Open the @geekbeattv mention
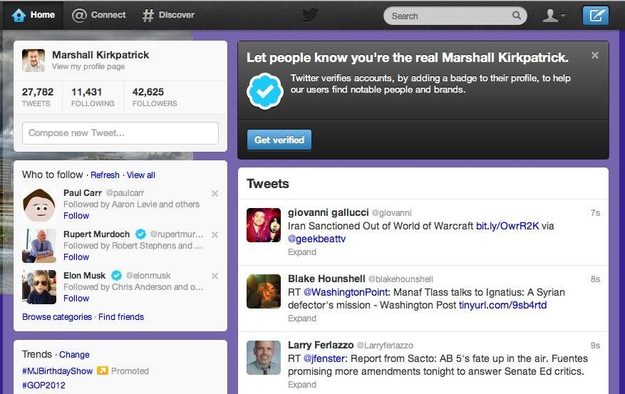This screenshot has height=394, width=625. (x=317, y=239)
